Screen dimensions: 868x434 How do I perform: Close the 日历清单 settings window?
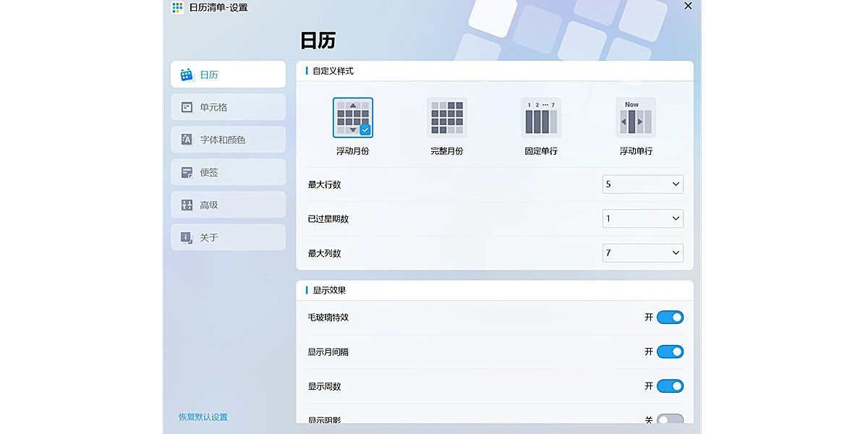pos(688,7)
